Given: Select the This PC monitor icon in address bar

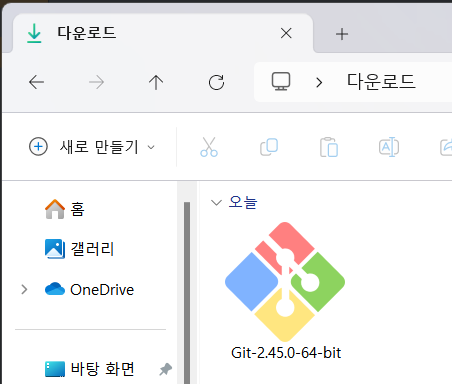Looking at the screenshot, I should [281, 82].
